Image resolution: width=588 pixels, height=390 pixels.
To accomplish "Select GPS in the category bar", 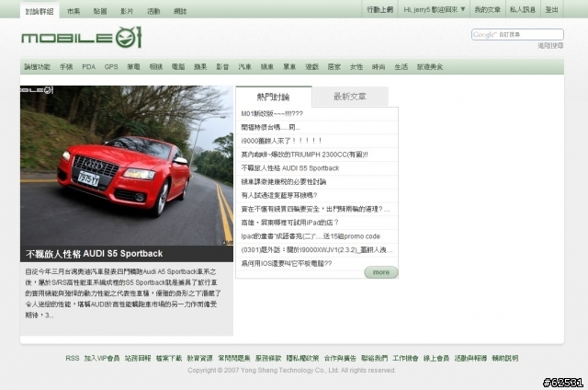I will coord(111,67).
